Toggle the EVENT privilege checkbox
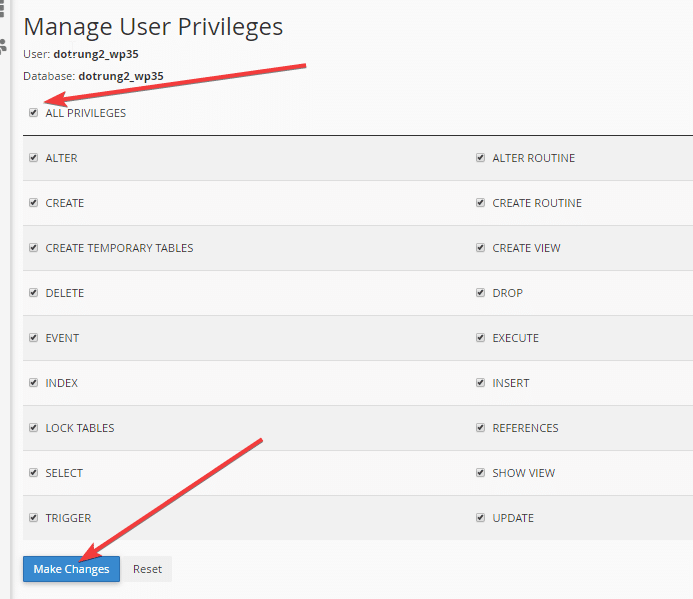The height and width of the screenshot is (599, 693). (x=34, y=338)
